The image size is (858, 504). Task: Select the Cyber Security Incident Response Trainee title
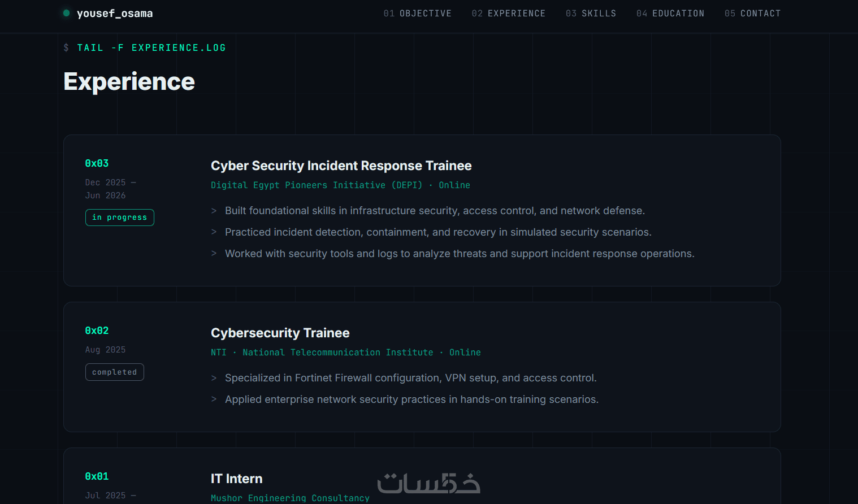pyautogui.click(x=341, y=166)
